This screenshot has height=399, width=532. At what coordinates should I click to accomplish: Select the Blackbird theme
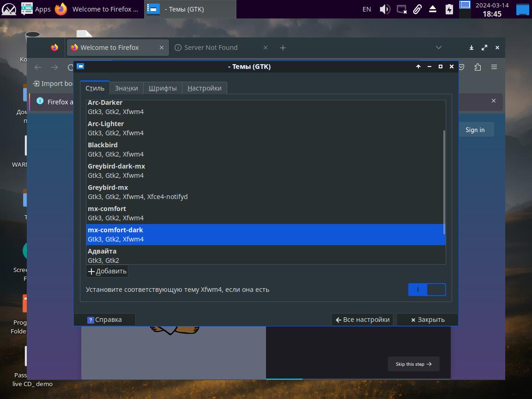[266, 149]
